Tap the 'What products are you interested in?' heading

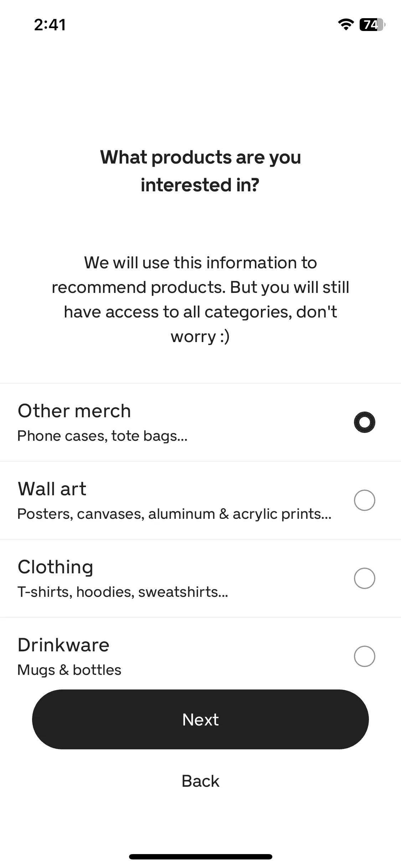coord(200,171)
